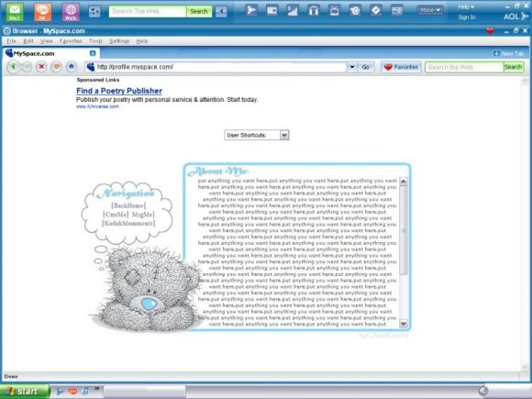The width and height of the screenshot is (532, 399).
Task: Click the KodakMemments navigation link
Action: point(128,223)
